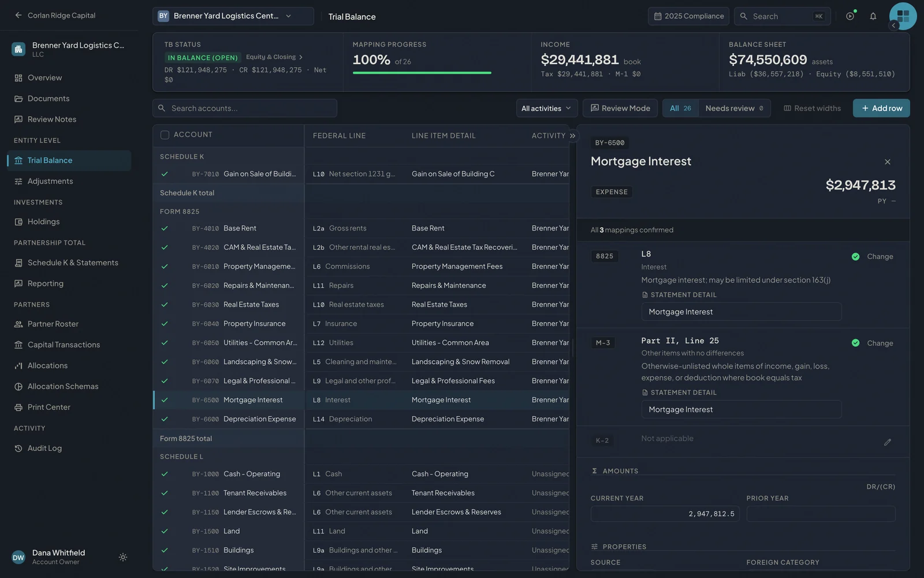The image size is (924, 578).
Task: Toggle Review Mode
Action: [620, 108]
